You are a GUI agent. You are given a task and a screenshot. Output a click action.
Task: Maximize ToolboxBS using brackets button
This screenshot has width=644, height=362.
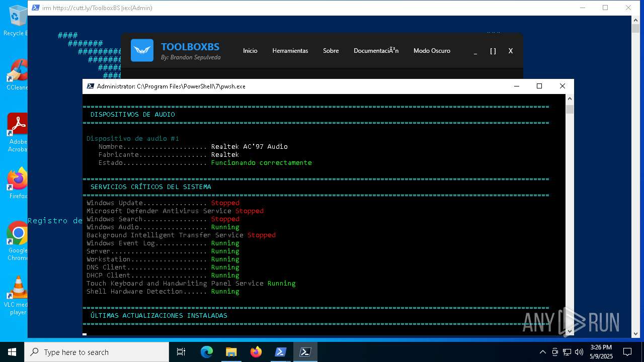(x=493, y=51)
